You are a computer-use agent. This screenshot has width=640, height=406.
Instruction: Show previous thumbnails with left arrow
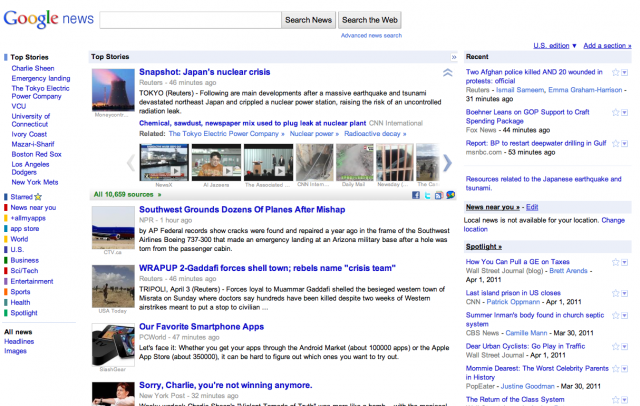tap(131, 163)
